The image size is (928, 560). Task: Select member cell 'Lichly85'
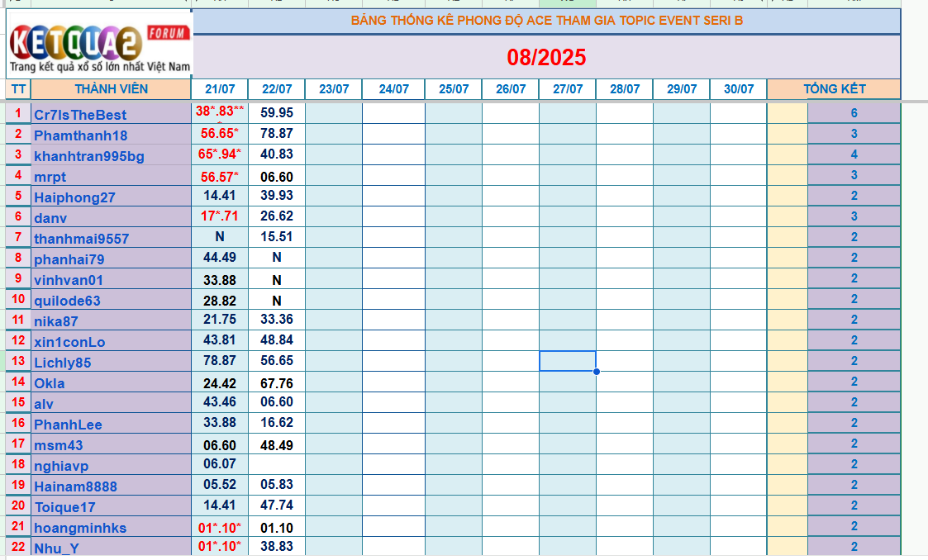click(112, 362)
